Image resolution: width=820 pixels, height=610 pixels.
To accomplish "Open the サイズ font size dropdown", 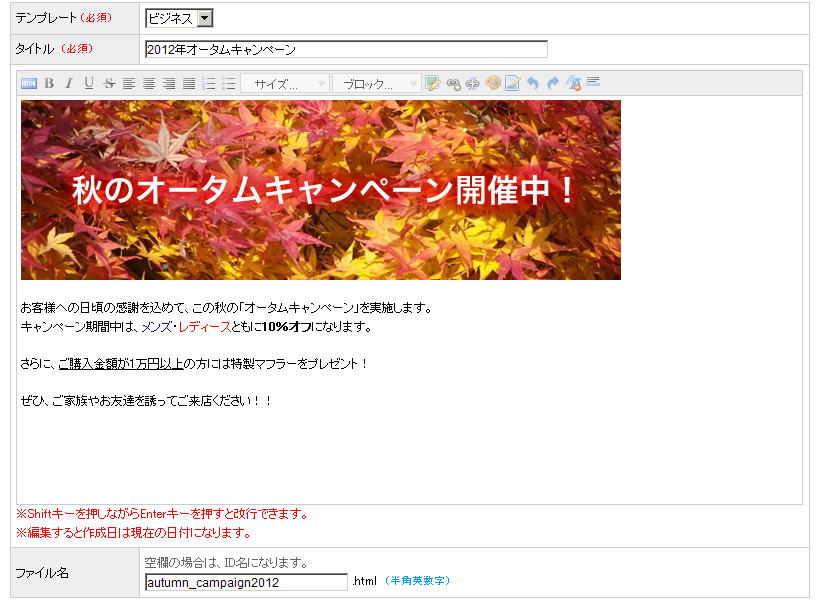I will pyautogui.click(x=285, y=84).
